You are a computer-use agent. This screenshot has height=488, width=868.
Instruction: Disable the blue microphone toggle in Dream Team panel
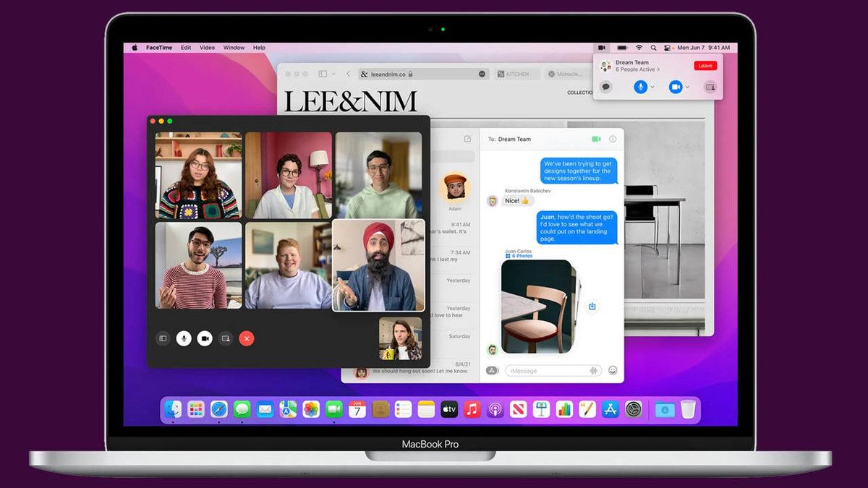[641, 87]
